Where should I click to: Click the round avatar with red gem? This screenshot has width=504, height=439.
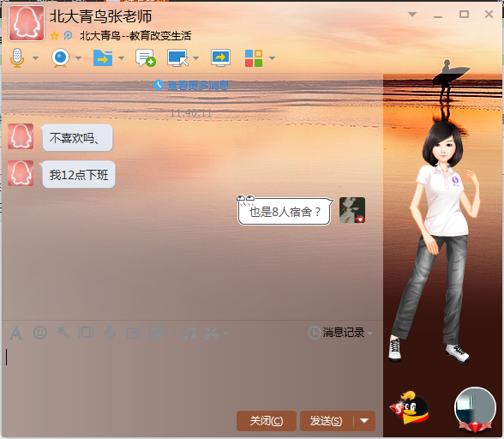tap(475, 409)
